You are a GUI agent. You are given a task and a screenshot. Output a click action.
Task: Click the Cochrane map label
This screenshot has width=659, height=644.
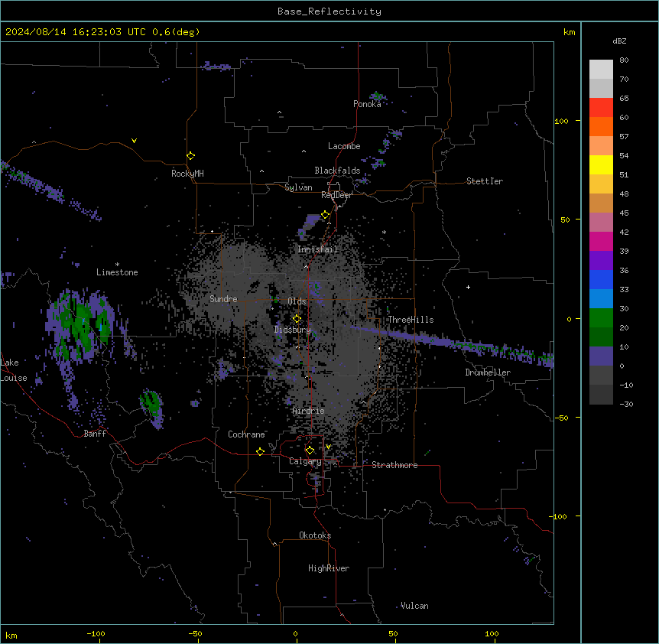[246, 434]
